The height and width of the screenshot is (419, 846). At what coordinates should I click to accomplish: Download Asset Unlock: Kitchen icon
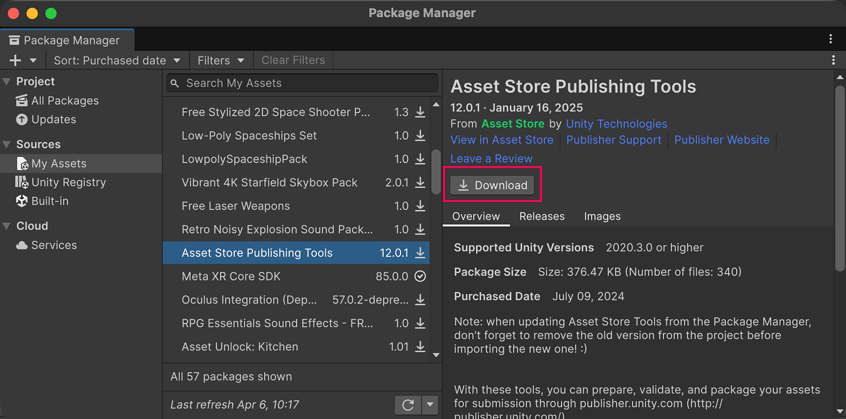[420, 347]
